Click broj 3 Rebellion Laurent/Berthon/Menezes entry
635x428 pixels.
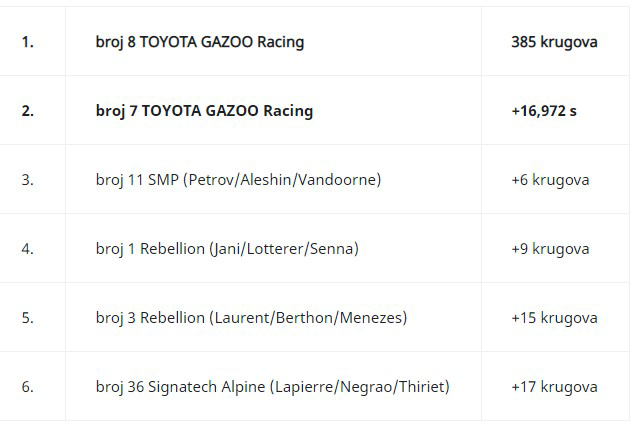[x=251, y=318]
